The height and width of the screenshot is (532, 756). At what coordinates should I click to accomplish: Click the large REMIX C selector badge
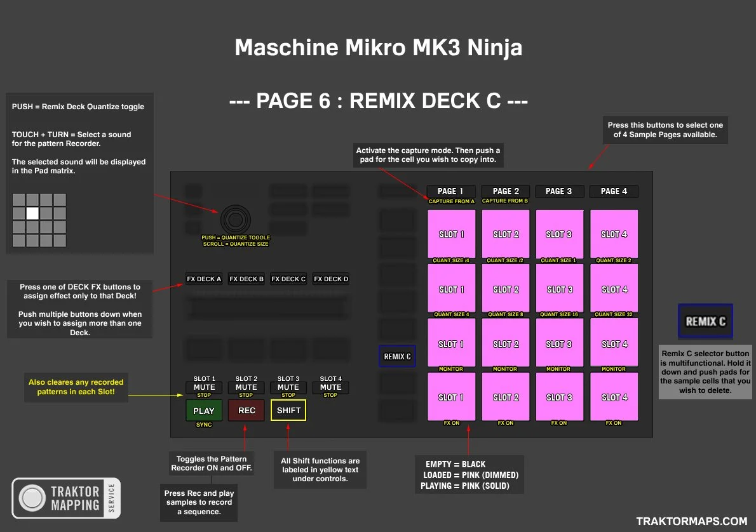[705, 321]
